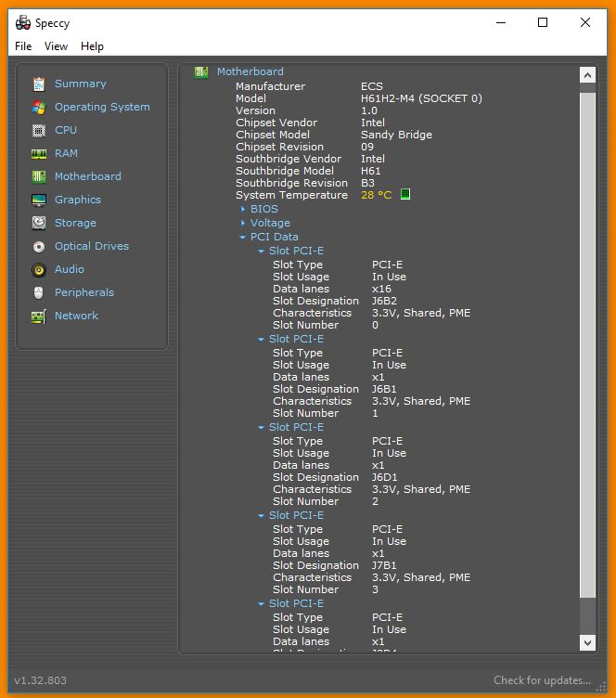The height and width of the screenshot is (698, 616).
Task: Select the model value H61H2-M4 (SOCKET 0)
Action: (421, 98)
